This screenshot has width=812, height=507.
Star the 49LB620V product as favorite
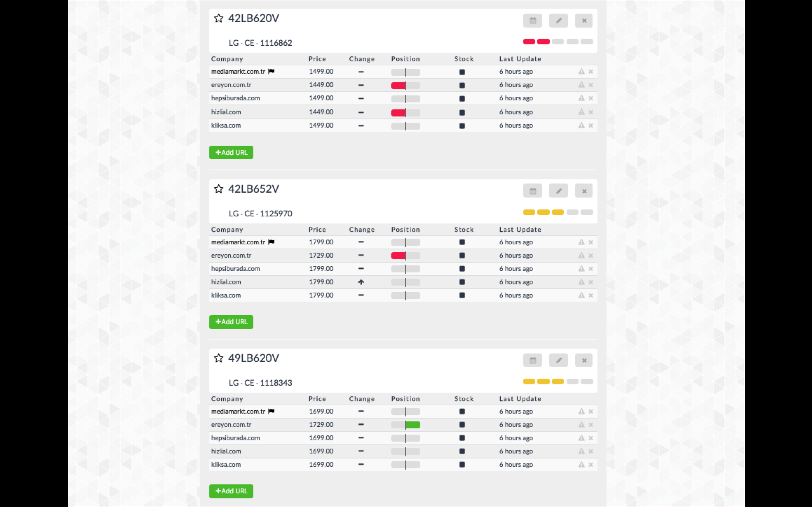click(x=219, y=358)
